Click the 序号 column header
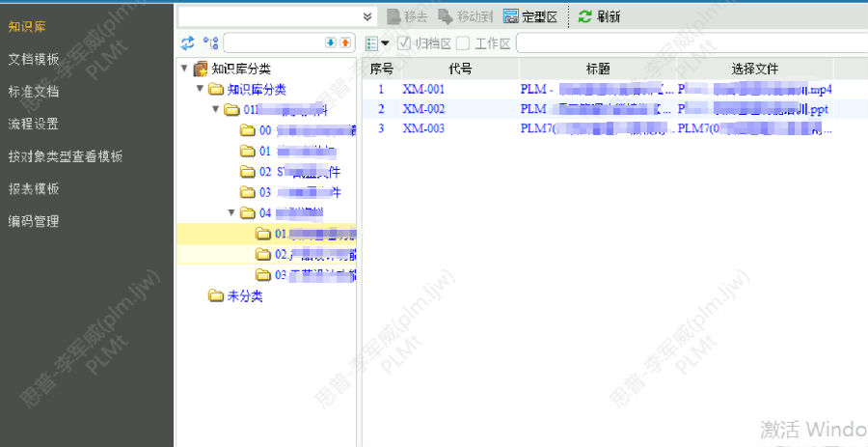Image resolution: width=868 pixels, height=447 pixels. click(x=381, y=69)
